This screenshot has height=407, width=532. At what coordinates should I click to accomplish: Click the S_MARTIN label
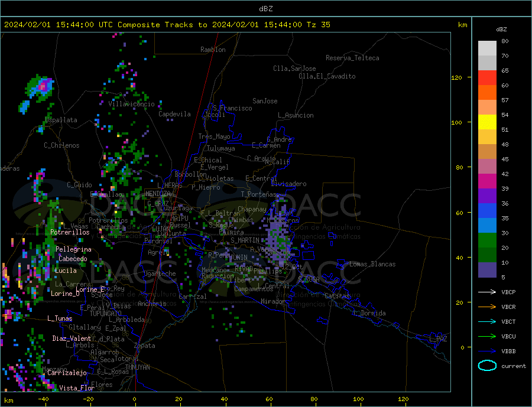(245, 240)
